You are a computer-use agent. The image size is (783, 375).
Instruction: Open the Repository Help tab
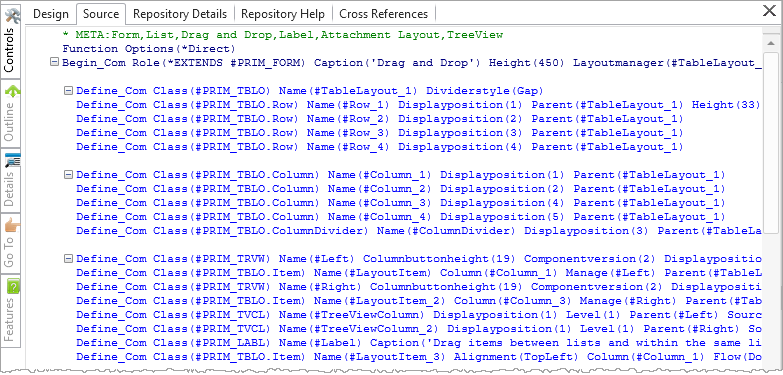[283, 14]
